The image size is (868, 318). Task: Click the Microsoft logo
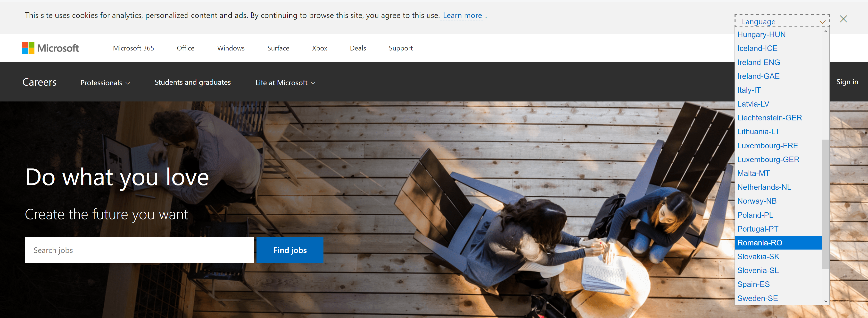pyautogui.click(x=50, y=48)
